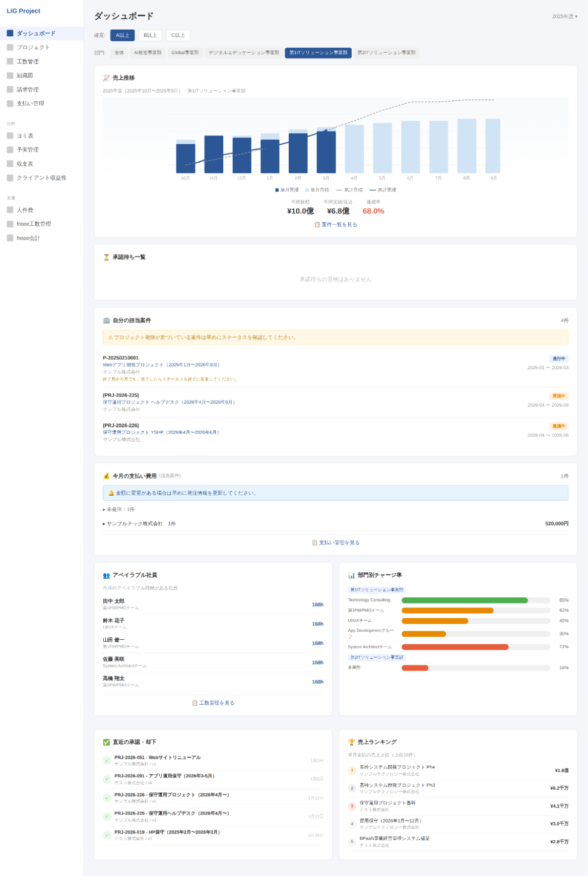Switch accuracy filter to B以上
This screenshot has height=876, width=588.
pyautogui.click(x=150, y=35)
